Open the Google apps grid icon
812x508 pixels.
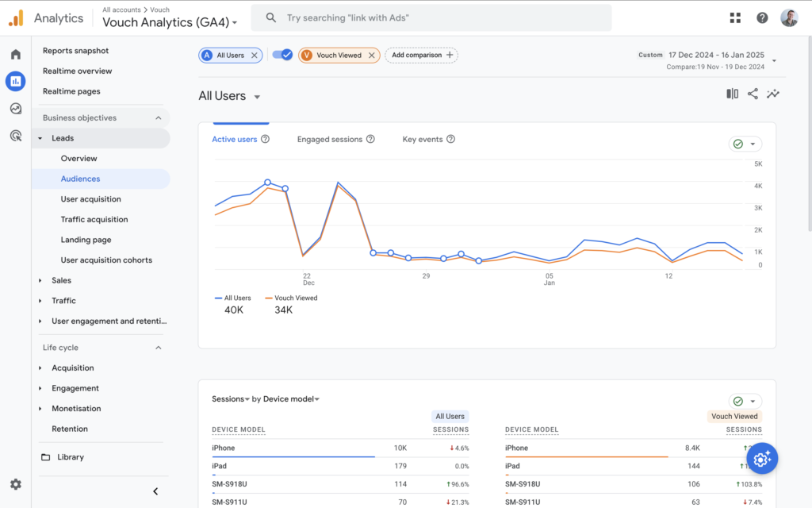click(x=735, y=18)
